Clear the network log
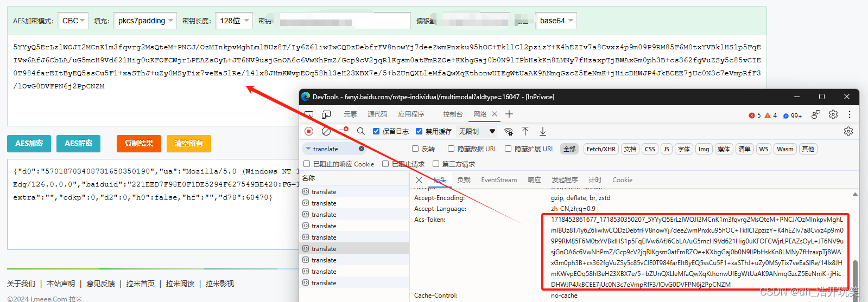The width and height of the screenshot is (868, 302). click(x=326, y=131)
